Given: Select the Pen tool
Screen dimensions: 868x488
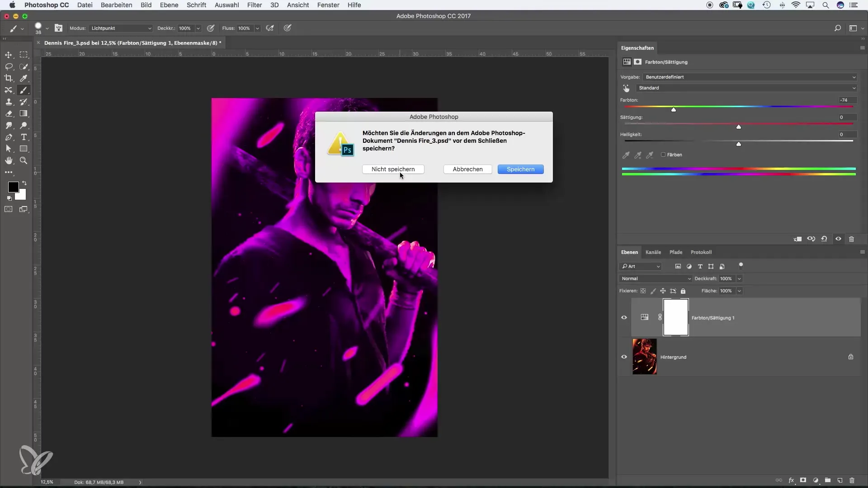Looking at the screenshot, I should pyautogui.click(x=9, y=137).
